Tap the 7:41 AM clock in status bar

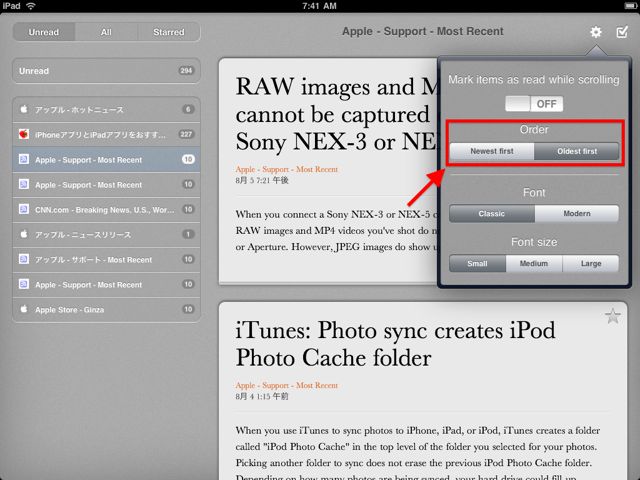tap(320, 6)
